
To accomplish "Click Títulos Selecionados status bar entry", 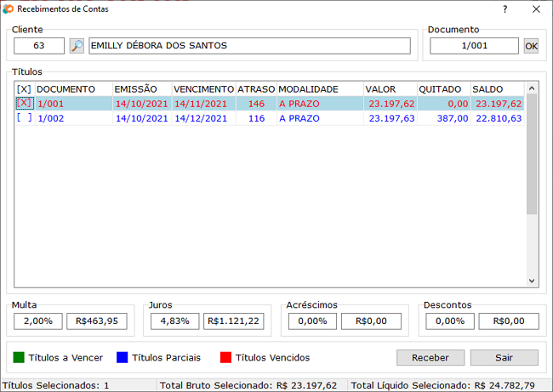I will click(x=55, y=385).
